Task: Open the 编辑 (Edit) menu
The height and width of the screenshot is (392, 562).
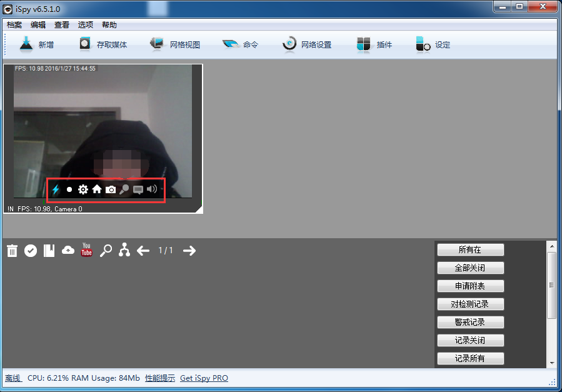Action: [38, 25]
